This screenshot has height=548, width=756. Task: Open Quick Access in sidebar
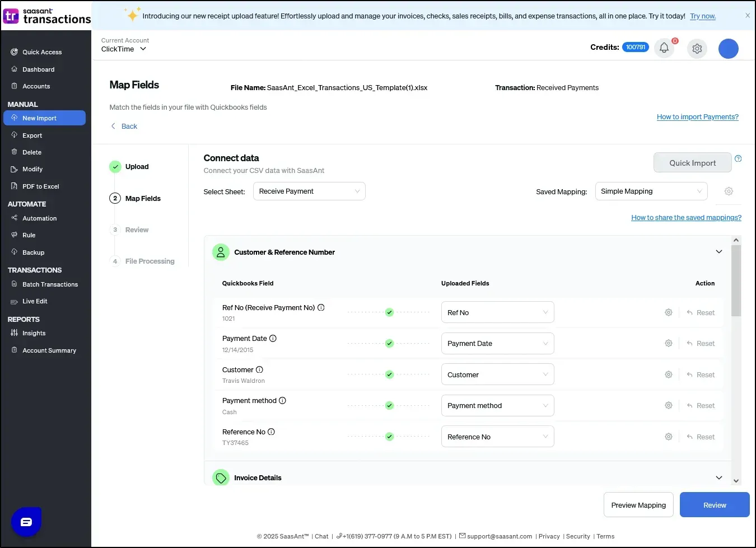(x=42, y=52)
